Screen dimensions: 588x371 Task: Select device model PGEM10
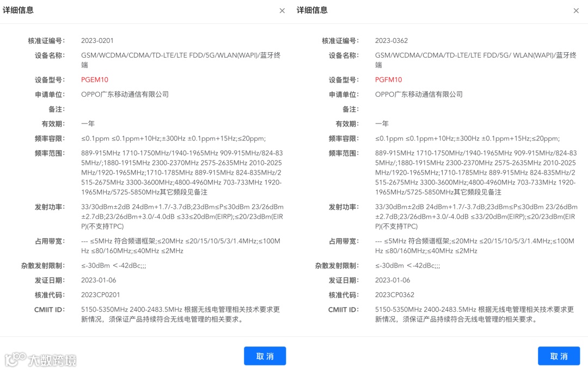[x=95, y=79]
